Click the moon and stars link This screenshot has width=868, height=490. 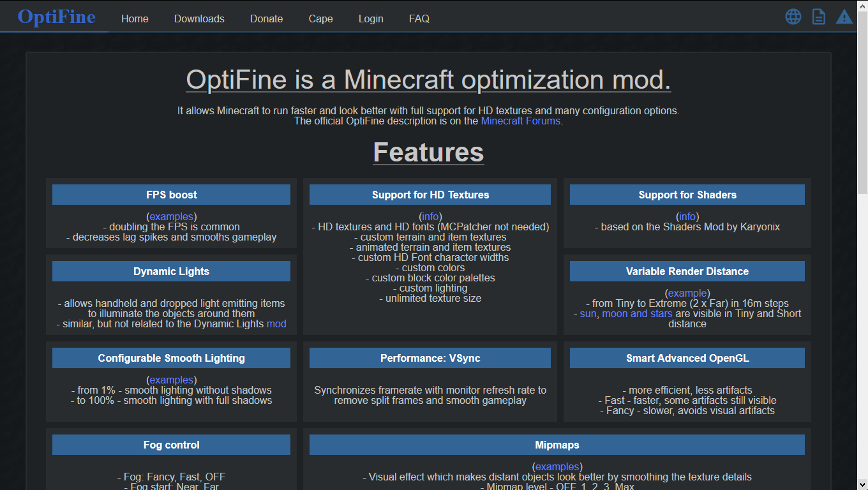click(637, 313)
